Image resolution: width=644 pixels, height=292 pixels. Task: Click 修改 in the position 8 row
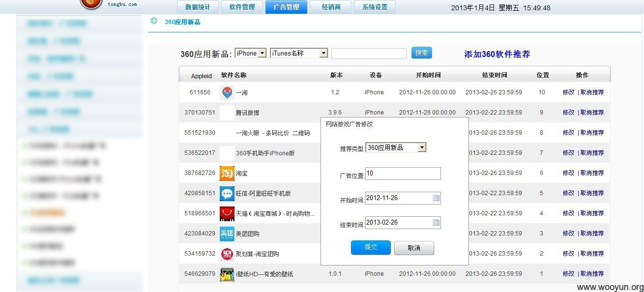click(x=568, y=132)
